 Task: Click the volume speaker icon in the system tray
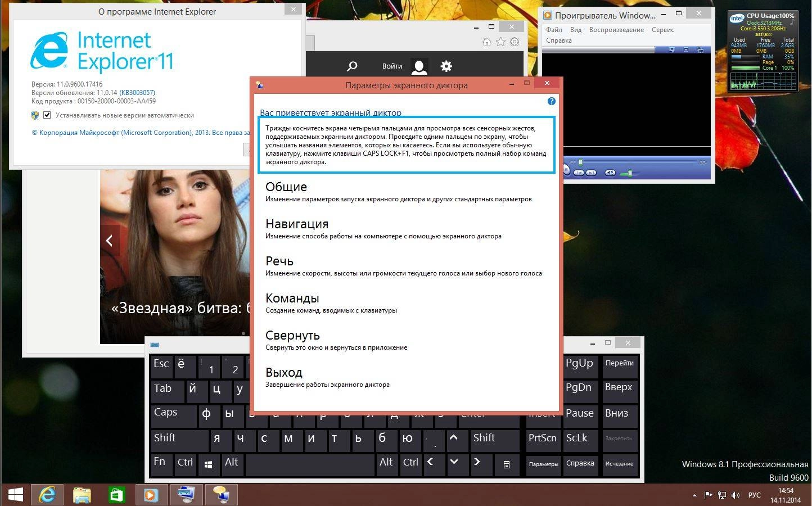(736, 495)
